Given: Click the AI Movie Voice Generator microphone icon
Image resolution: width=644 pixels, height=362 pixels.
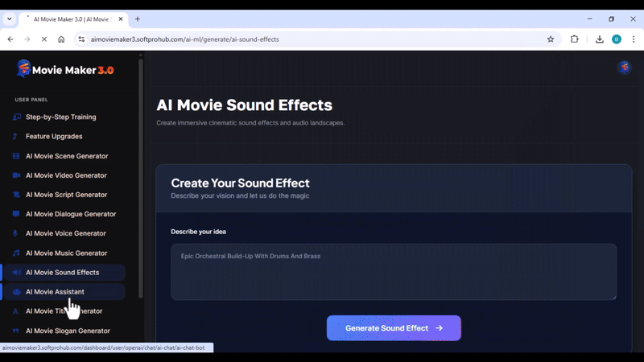Looking at the screenshot, I should [16, 233].
